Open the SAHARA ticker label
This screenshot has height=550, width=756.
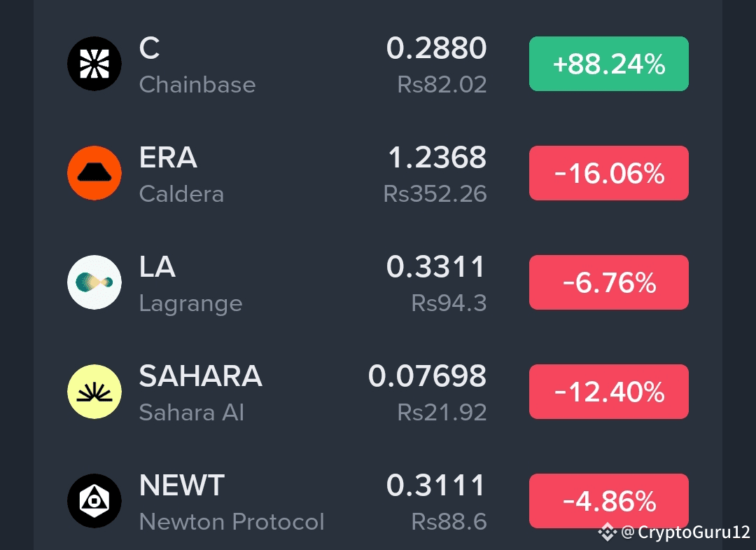point(201,376)
